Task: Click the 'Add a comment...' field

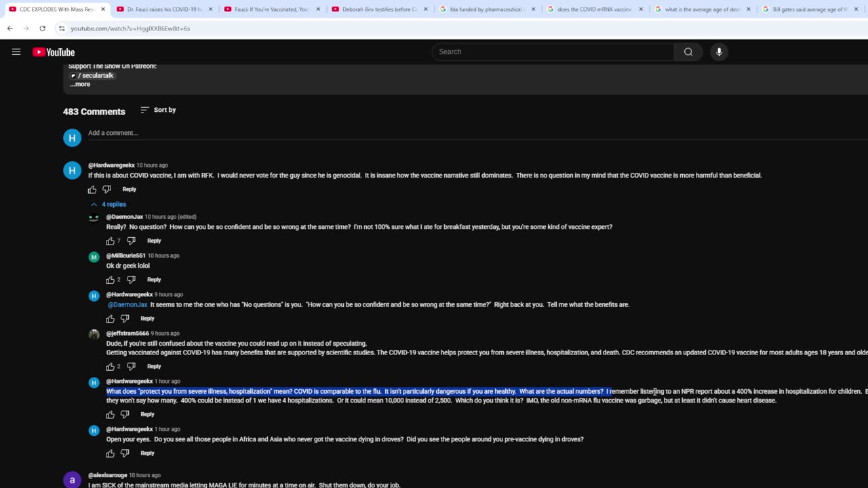Action: click(477, 134)
